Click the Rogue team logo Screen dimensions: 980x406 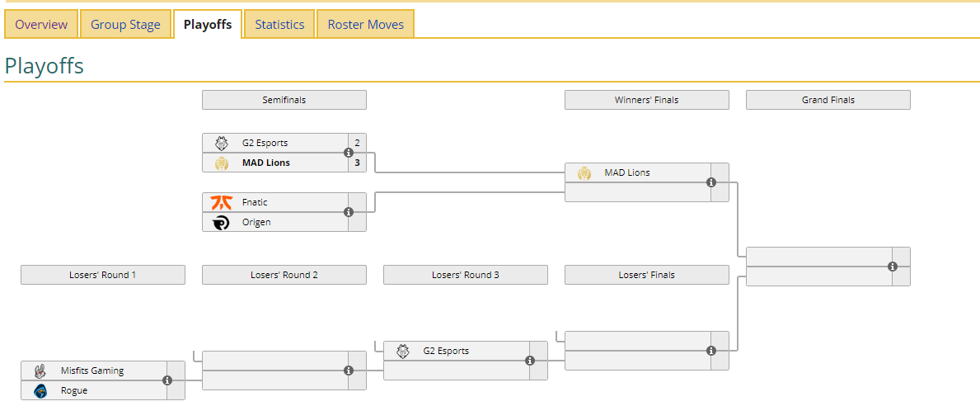(x=40, y=390)
